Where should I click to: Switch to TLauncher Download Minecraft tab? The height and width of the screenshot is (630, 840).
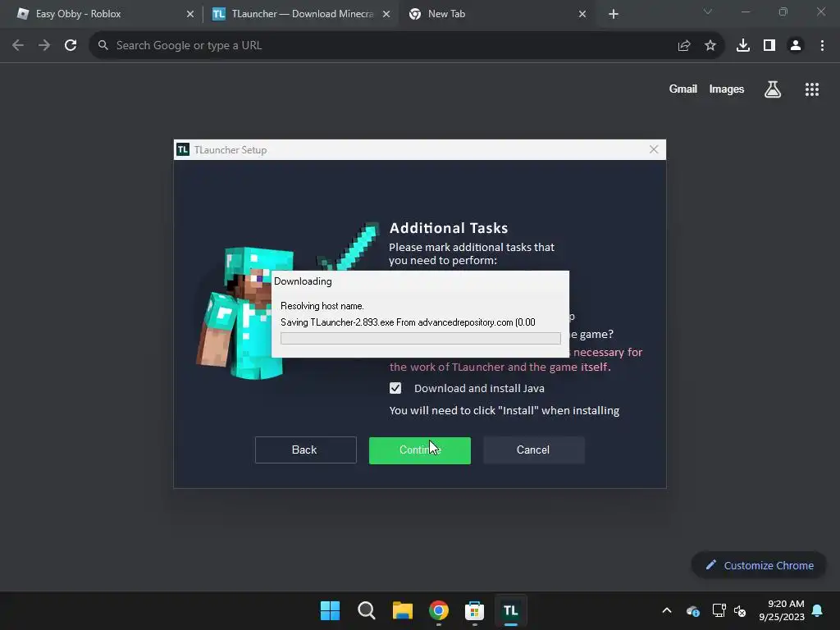(x=300, y=14)
